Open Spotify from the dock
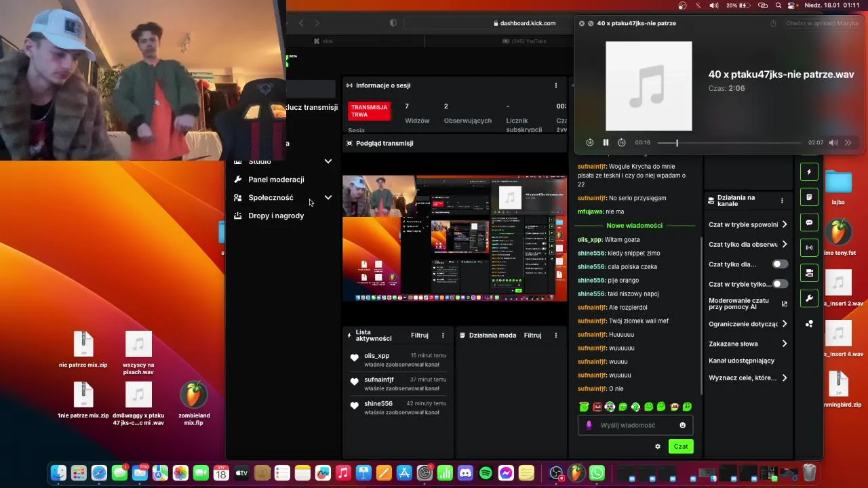The image size is (868, 488). [486, 472]
